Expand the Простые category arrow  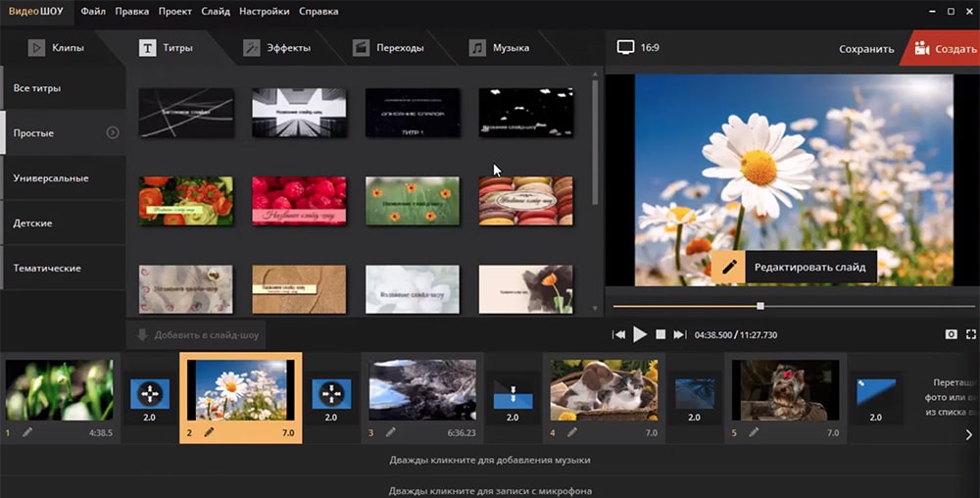pos(113,132)
